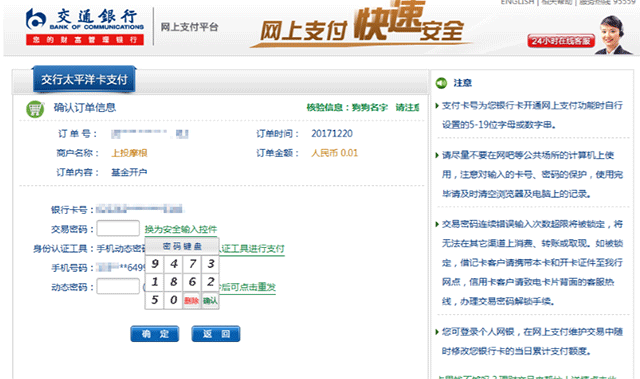The width and height of the screenshot is (640, 379).
Task: Open the 24小时在线客服 badge
Action: [561, 41]
